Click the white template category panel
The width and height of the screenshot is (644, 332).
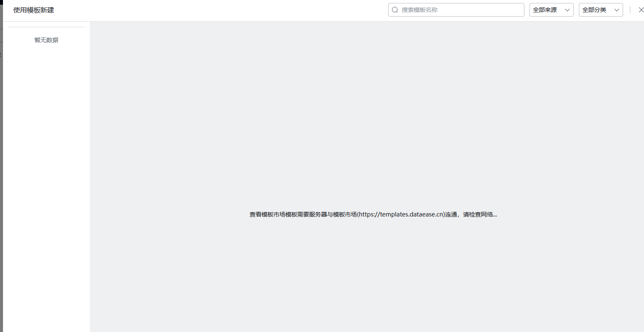(x=46, y=170)
